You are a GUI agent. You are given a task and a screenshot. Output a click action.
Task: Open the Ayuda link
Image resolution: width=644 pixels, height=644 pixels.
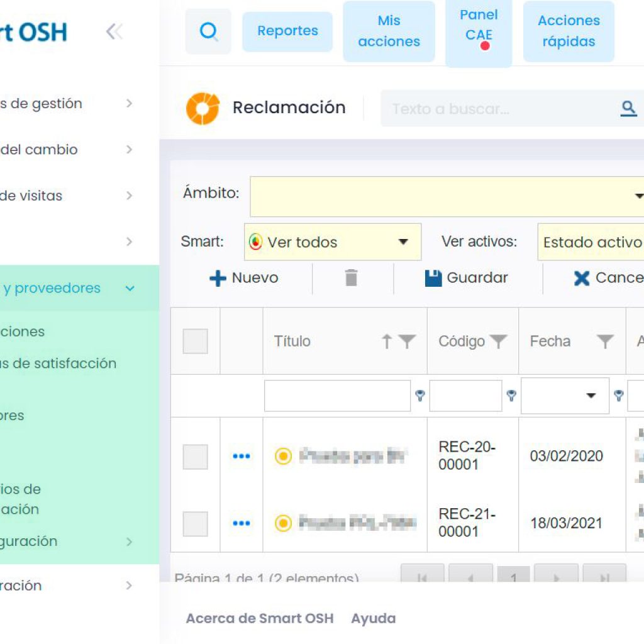[x=374, y=618]
